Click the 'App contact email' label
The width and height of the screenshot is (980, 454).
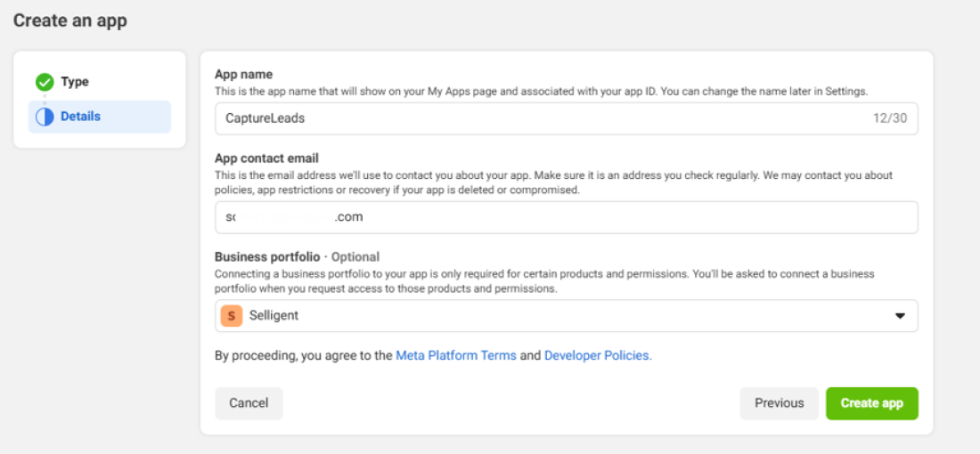pos(266,159)
